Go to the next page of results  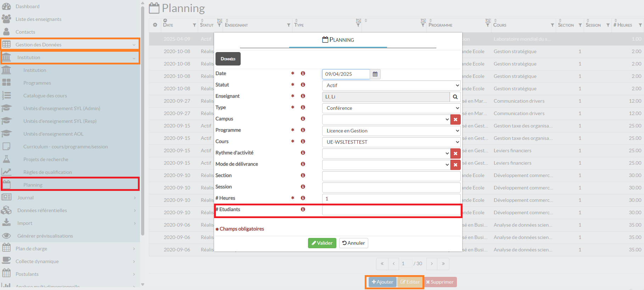tap(432, 264)
